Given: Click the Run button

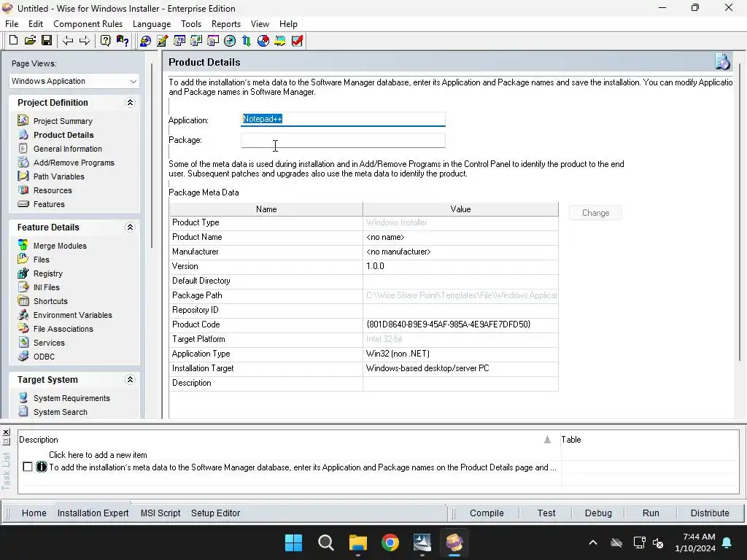Looking at the screenshot, I should [x=651, y=513].
